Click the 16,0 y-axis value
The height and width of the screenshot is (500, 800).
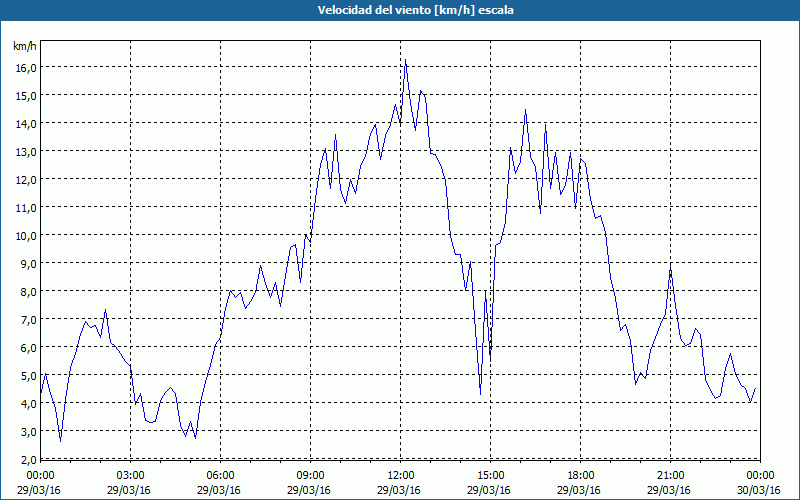pos(27,67)
